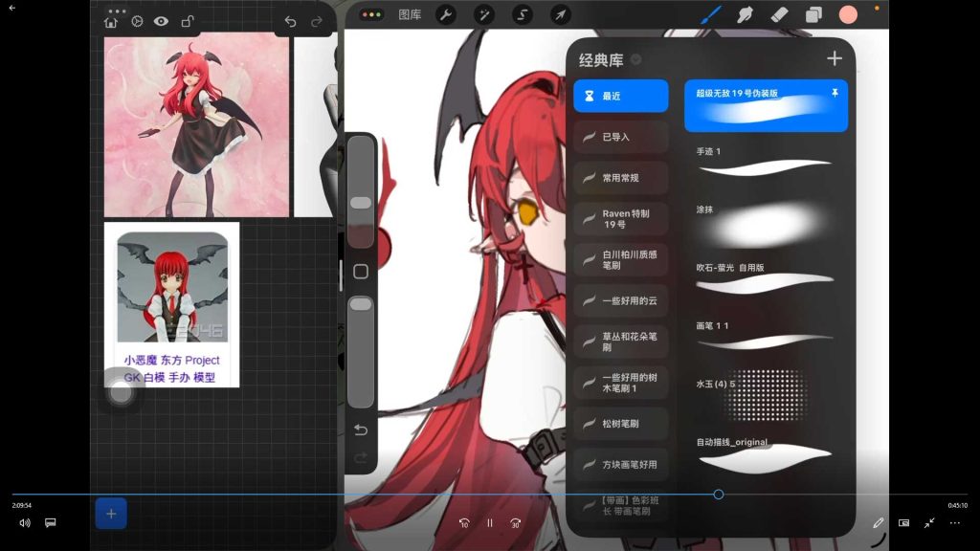
Task: Go back with the arrow at the video player's top-left corner
Action: (11, 8)
